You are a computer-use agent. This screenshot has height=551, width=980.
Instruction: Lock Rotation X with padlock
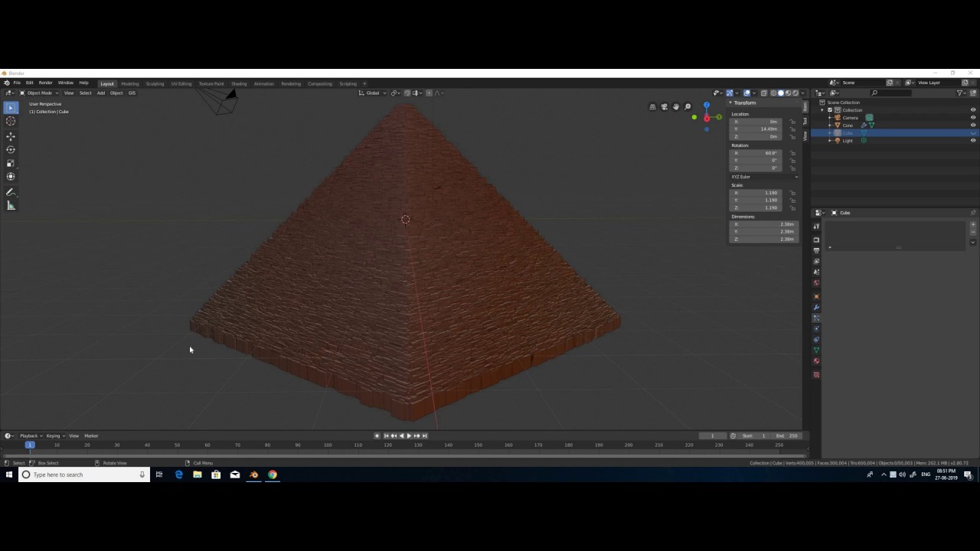point(792,153)
